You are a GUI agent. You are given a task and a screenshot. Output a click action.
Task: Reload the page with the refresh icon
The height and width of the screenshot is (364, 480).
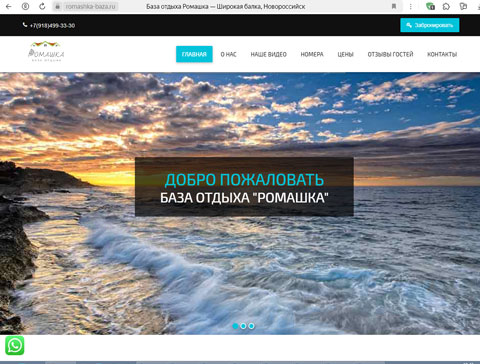(42, 6)
